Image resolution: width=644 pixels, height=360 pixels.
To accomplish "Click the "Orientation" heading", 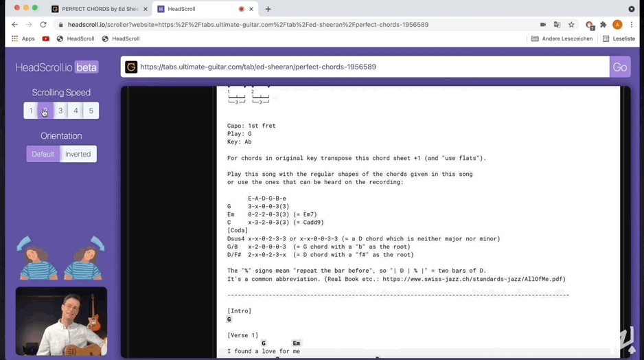I will pos(61,136).
